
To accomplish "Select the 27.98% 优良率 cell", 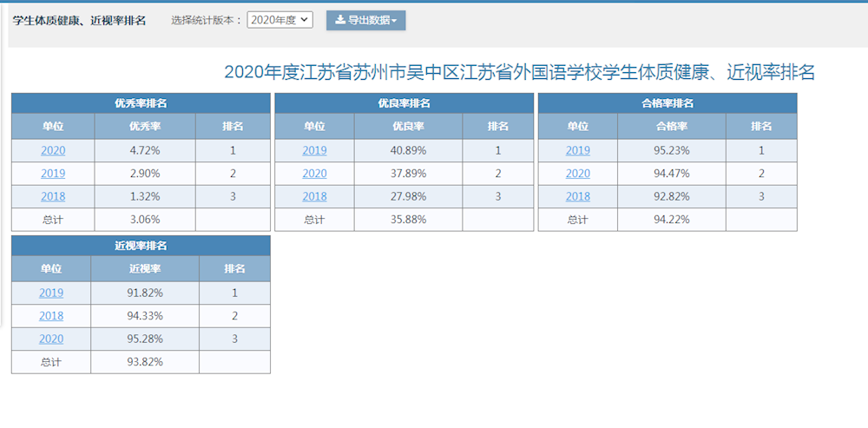I will tap(409, 196).
